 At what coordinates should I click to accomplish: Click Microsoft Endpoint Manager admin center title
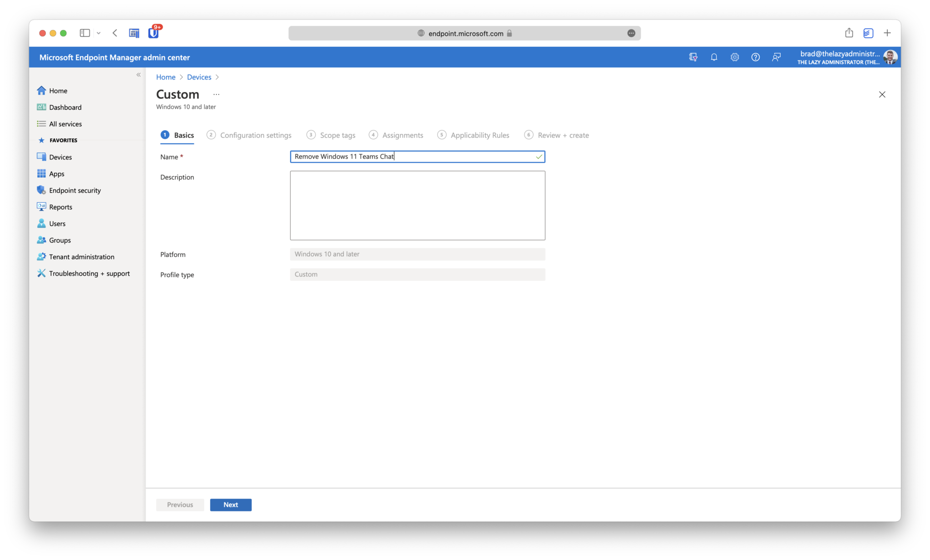(x=114, y=57)
